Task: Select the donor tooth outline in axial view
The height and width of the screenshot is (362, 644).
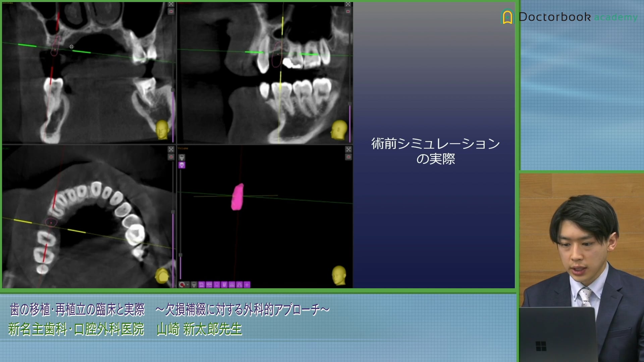Action: 51,222
